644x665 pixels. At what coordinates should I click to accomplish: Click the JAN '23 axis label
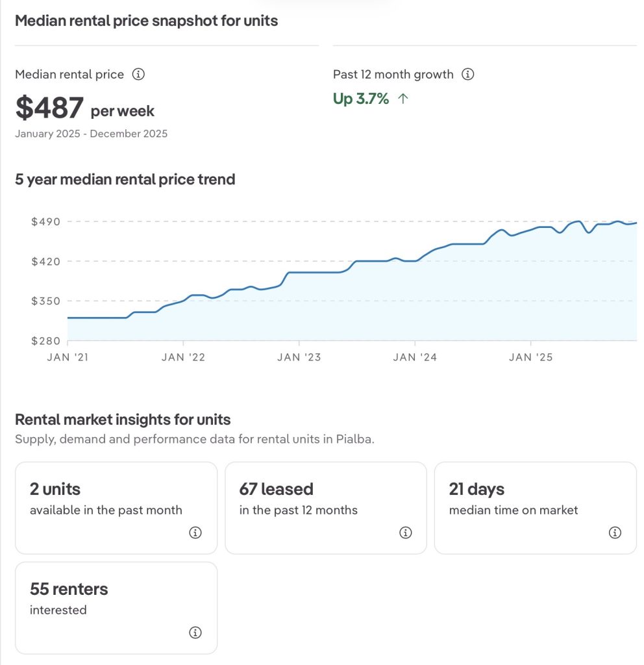tap(299, 357)
